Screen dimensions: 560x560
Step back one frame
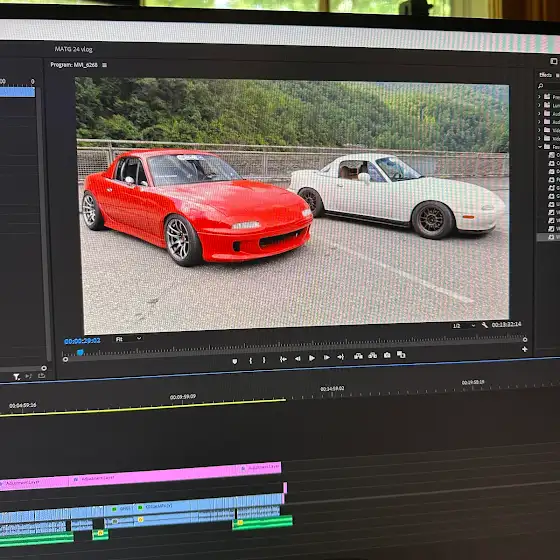(297, 359)
